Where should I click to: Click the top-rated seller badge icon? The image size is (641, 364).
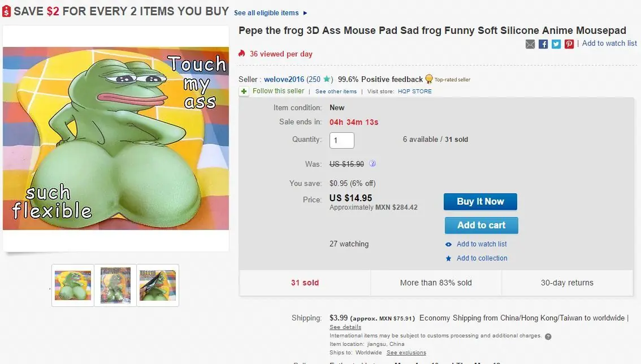coord(429,79)
